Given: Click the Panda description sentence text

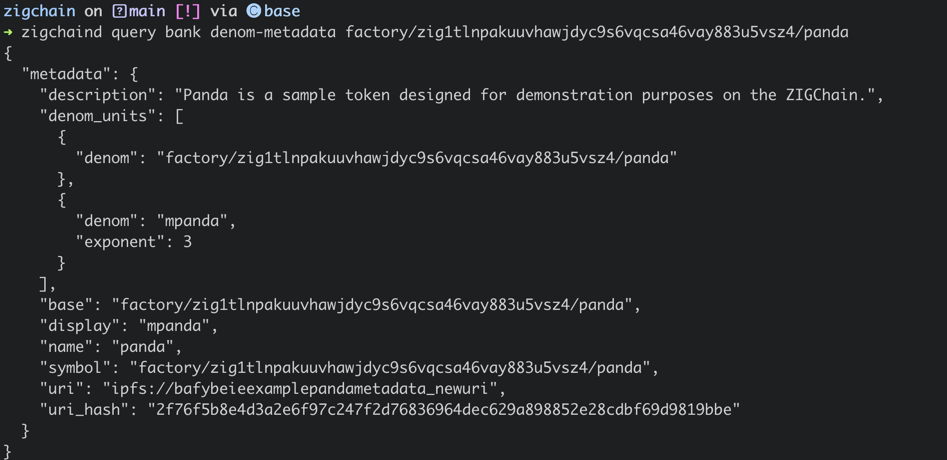Looking at the screenshot, I should (x=528, y=95).
